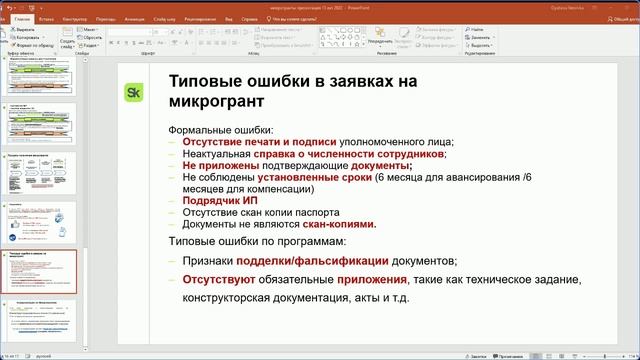This screenshot has width=640, height=360.
Task: Select the triangle shape in shapes gallery
Action: 323,37
